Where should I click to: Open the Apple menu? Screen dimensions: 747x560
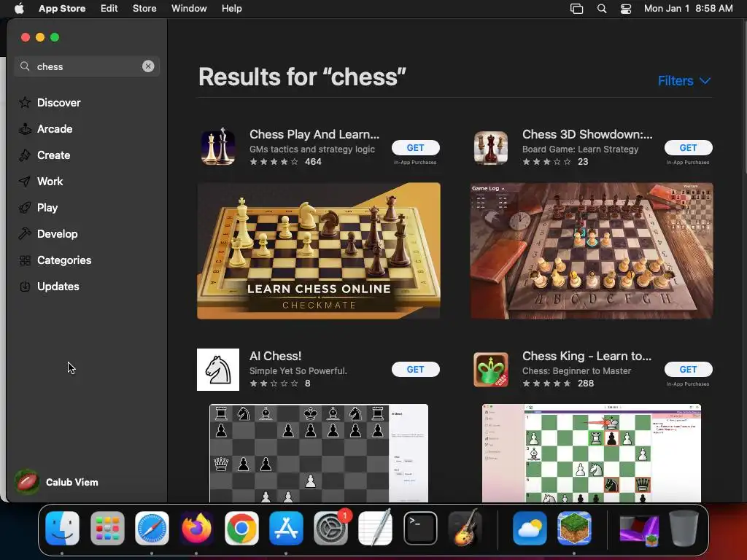(x=19, y=9)
